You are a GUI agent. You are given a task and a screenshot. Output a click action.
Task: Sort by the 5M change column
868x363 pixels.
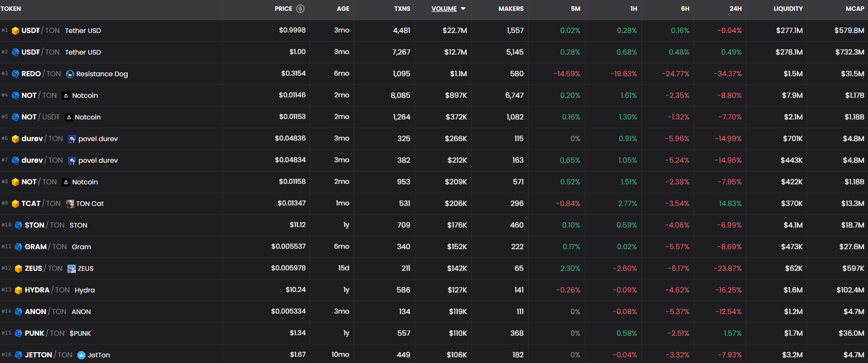(x=576, y=9)
